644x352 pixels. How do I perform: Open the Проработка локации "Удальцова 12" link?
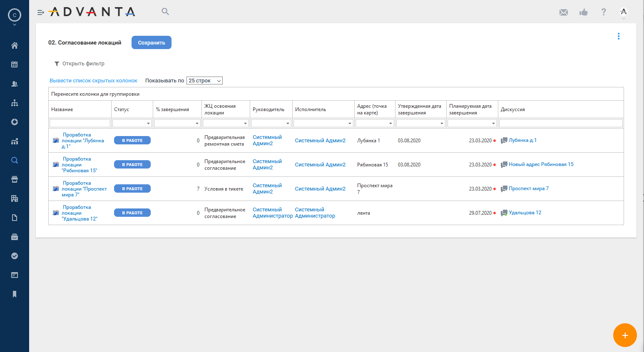(80, 213)
